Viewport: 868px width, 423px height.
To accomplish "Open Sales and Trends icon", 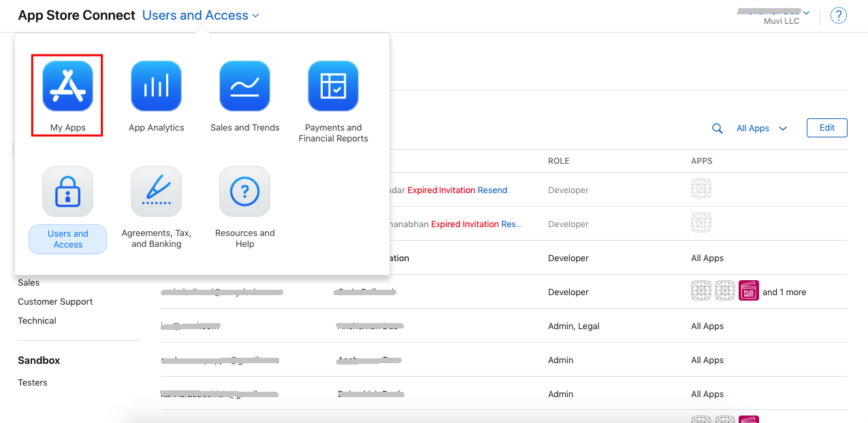I will 244,86.
